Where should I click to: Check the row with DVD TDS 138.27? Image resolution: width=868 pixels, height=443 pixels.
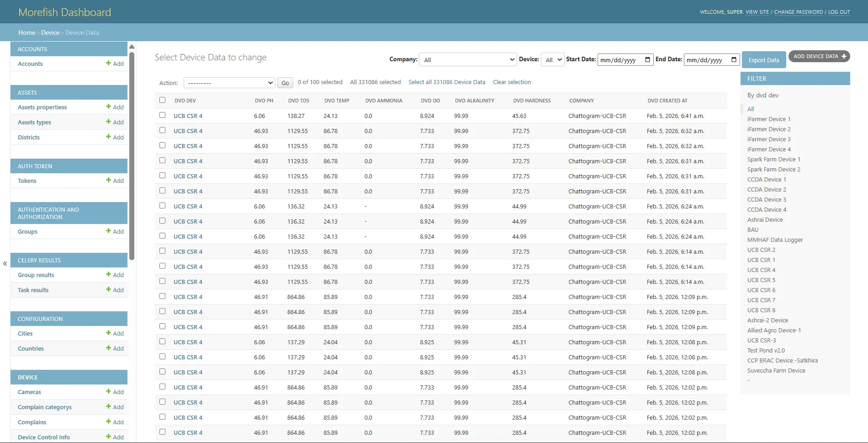(x=162, y=115)
